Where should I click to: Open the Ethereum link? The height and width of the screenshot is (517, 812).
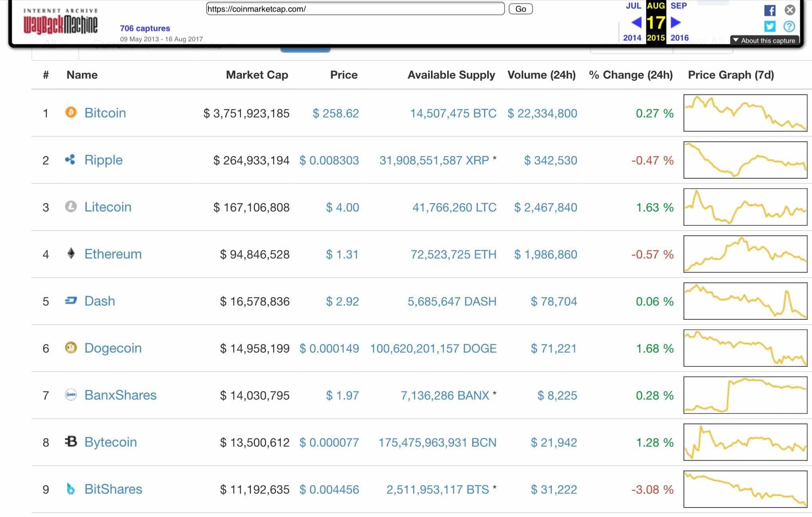pos(113,254)
